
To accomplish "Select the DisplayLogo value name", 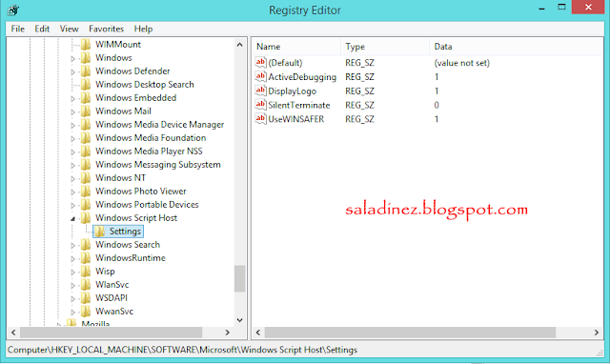I will pyautogui.click(x=293, y=91).
